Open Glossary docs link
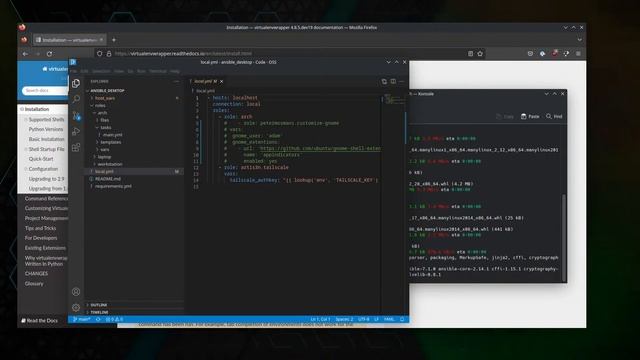This screenshot has width=640, height=360. [34, 284]
